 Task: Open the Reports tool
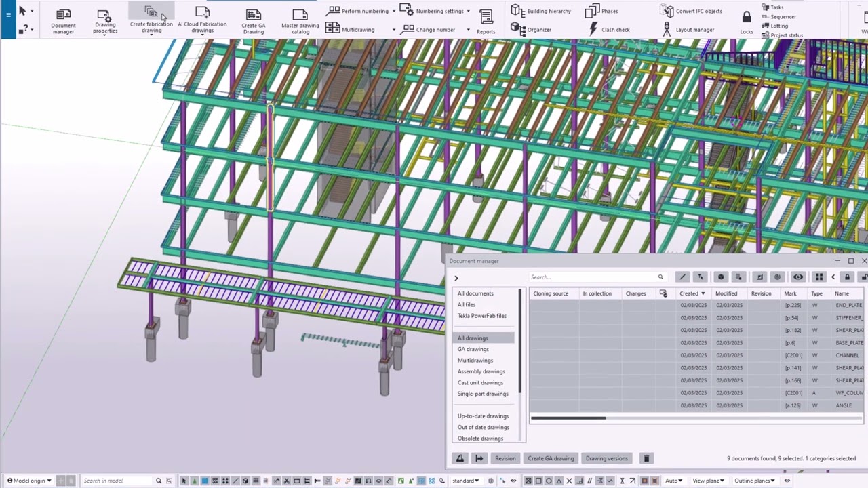486,21
